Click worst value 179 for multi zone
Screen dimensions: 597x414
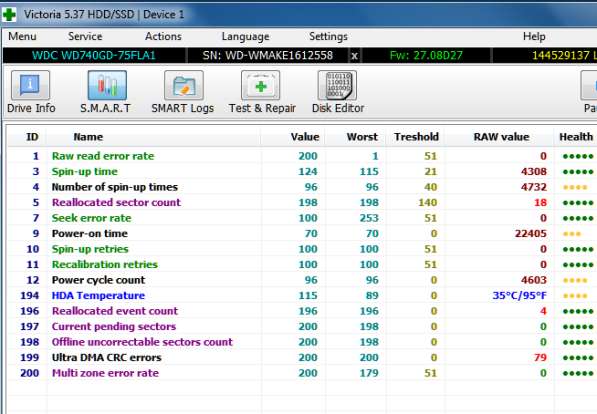pos(369,373)
